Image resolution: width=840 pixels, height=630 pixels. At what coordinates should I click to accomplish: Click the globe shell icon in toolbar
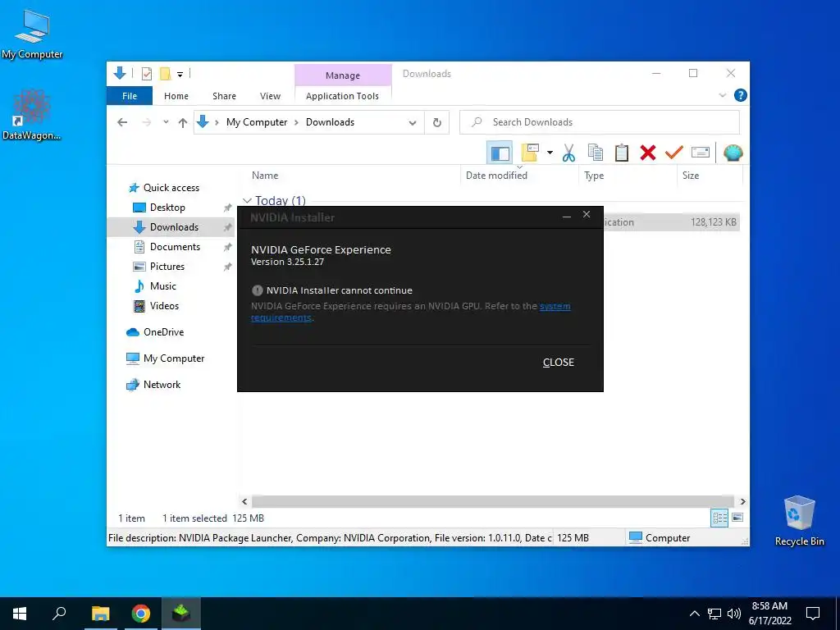tap(733, 153)
